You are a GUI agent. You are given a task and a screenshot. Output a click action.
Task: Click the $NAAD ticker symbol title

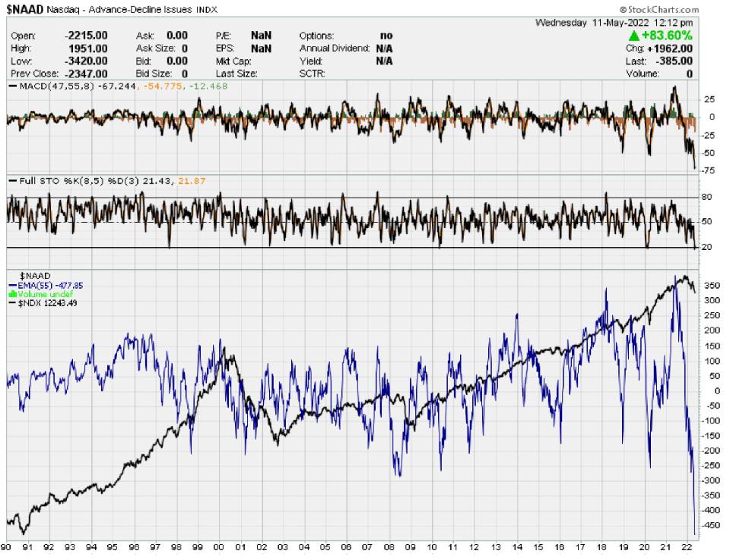click(x=24, y=9)
